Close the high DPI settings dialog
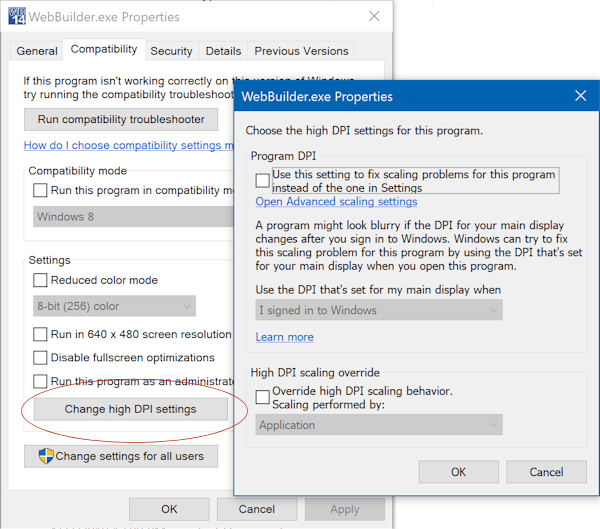 [x=580, y=96]
